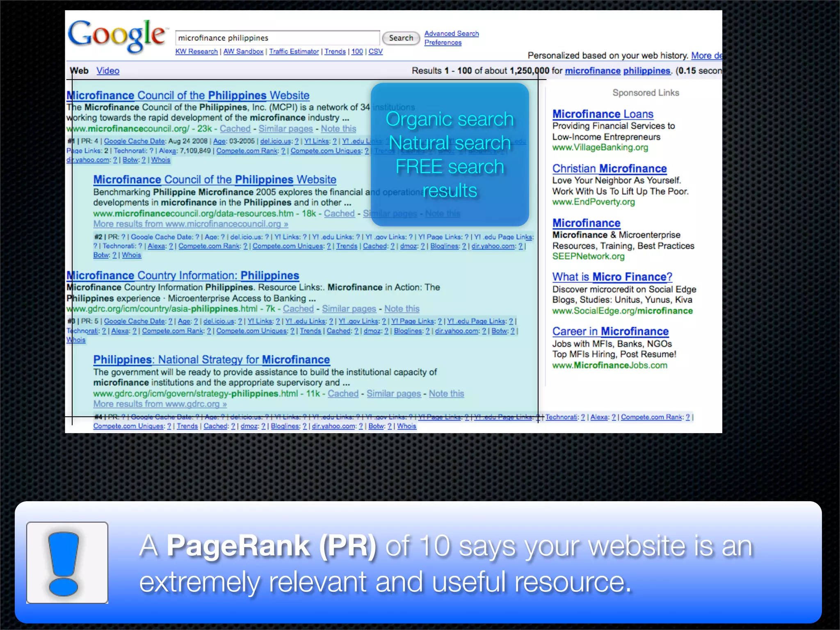This screenshot has height=630, width=840.
Task: Click the microfinance philippines search field
Action: click(277, 38)
